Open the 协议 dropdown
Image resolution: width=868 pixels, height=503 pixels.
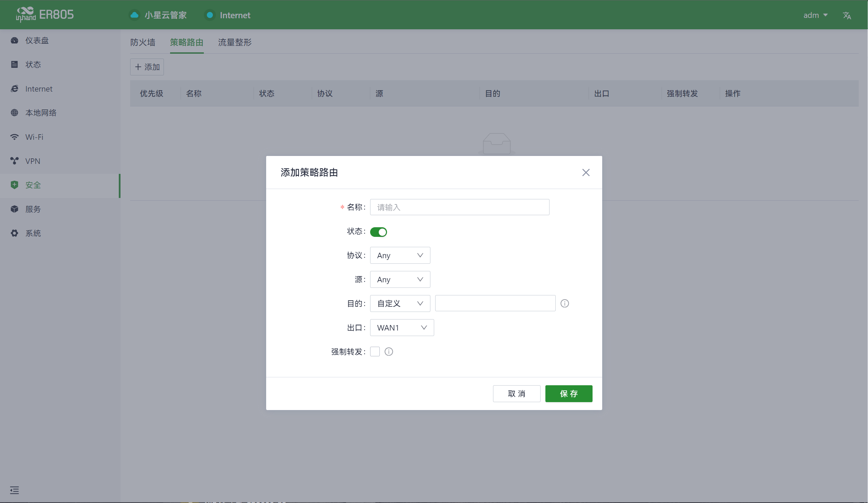(x=400, y=255)
